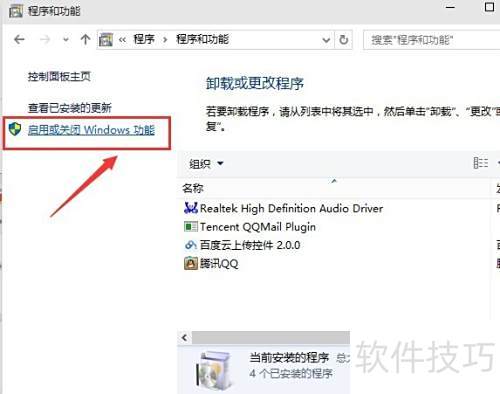Select the Realtek audio driver icon
Image resolution: width=500 pixels, height=394 pixels.
[x=191, y=208]
